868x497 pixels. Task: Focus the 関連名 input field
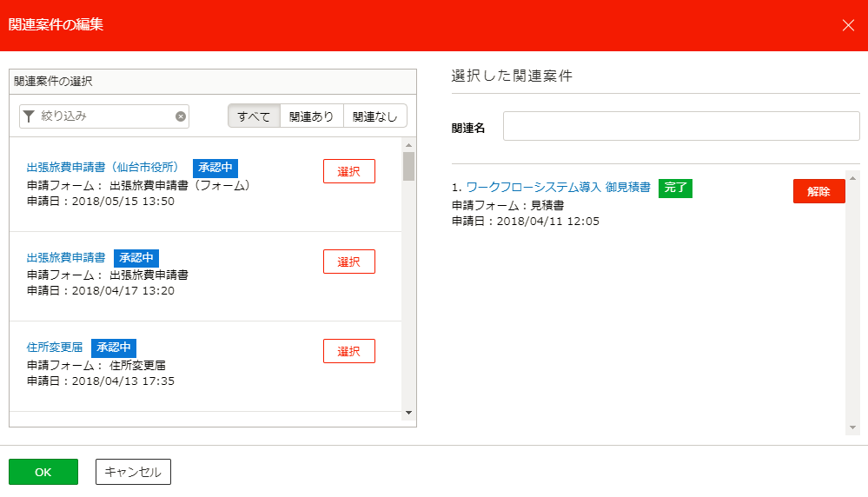[681, 126]
